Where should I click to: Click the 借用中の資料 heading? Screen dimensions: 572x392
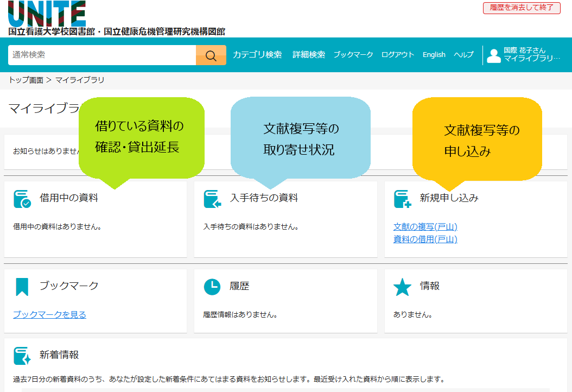coord(69,198)
